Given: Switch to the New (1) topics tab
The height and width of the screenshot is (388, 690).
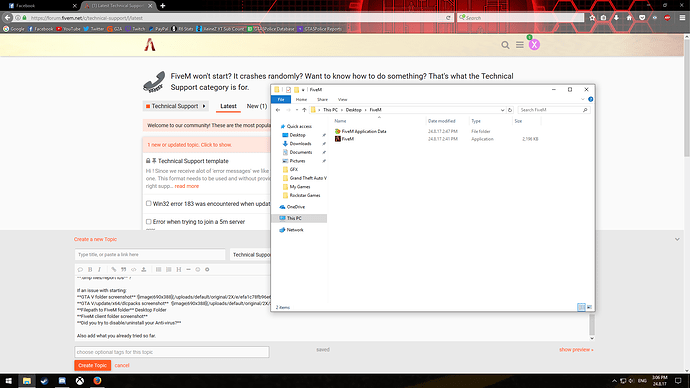Looking at the screenshot, I should pyautogui.click(x=257, y=106).
